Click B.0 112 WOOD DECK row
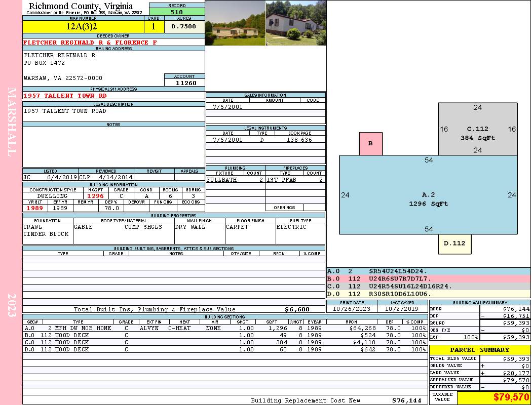Viewport: 532px width, 405px height. pos(224,335)
